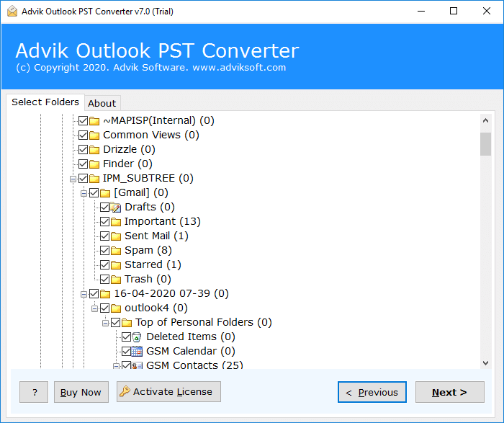
Task: Uncheck the Important (13) checkbox
Action: [105, 222]
